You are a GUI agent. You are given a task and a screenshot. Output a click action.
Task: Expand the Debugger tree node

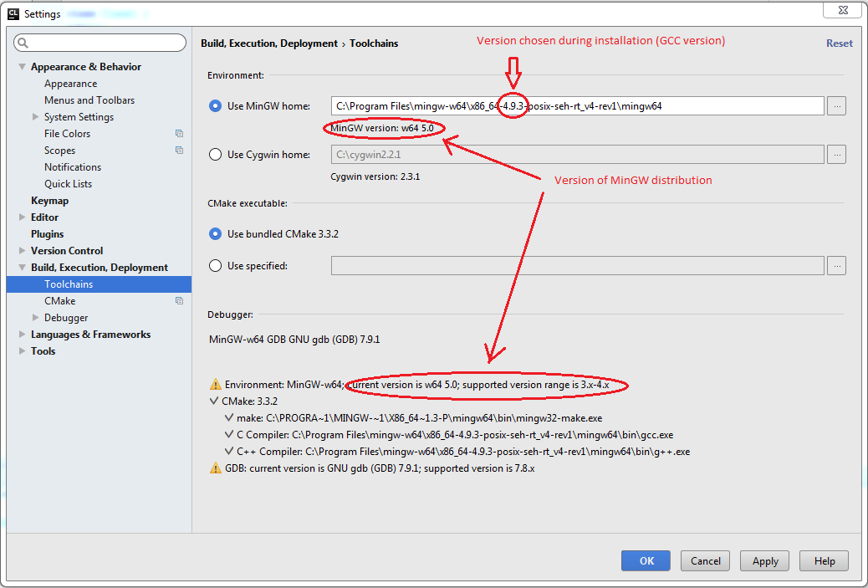tap(36, 318)
